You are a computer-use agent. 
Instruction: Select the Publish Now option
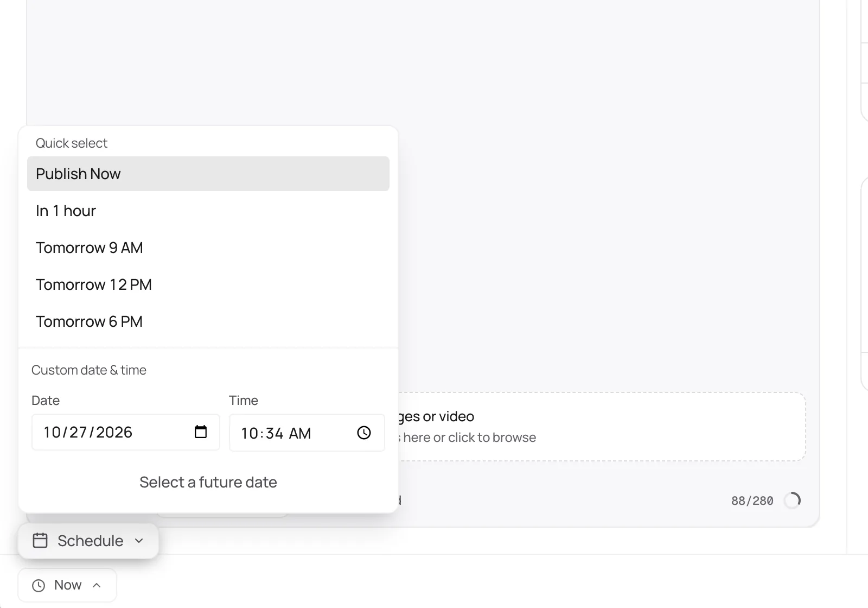coord(208,174)
